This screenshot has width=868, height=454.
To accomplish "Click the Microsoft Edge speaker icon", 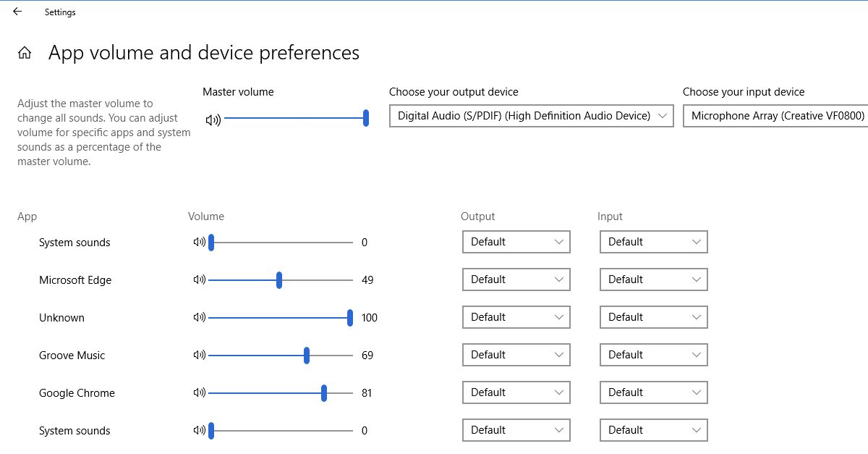I will (200, 279).
